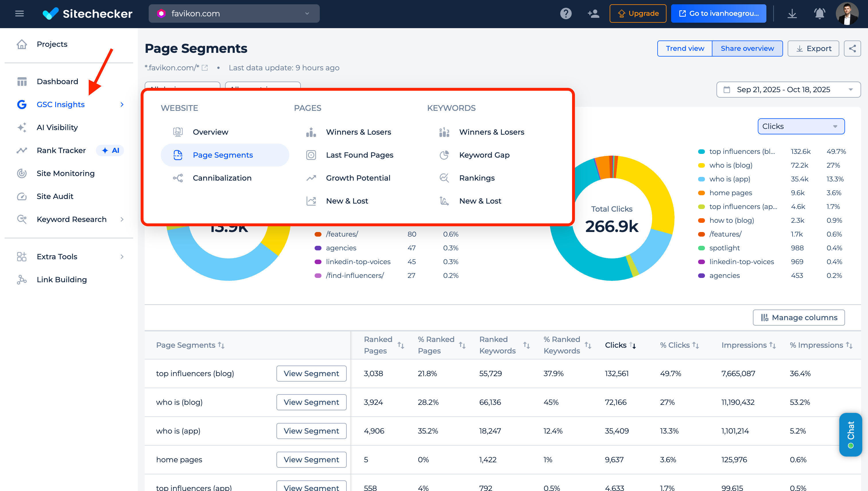This screenshot has height=491, width=868.
Task: View Segment for who is (app)
Action: [x=311, y=431]
